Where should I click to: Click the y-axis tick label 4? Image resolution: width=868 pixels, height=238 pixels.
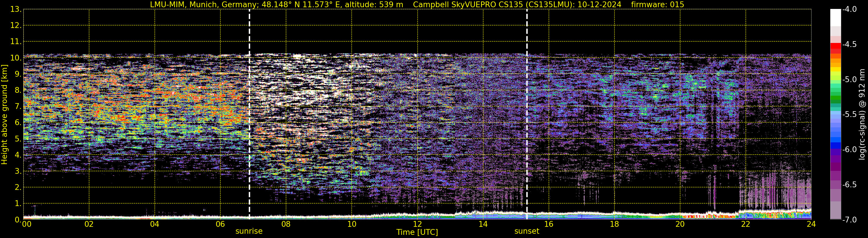[18, 155]
